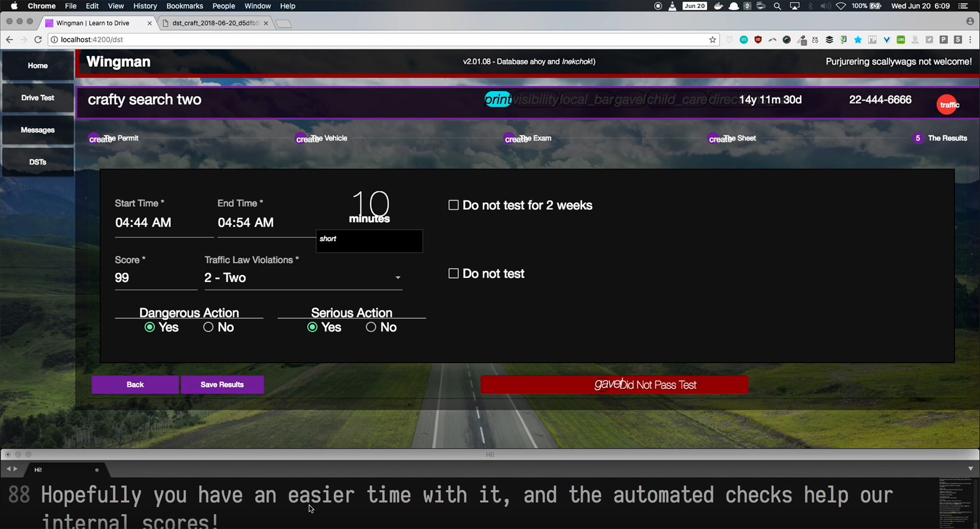Bookmark page with the star icon
The image size is (980, 529).
click(713, 40)
